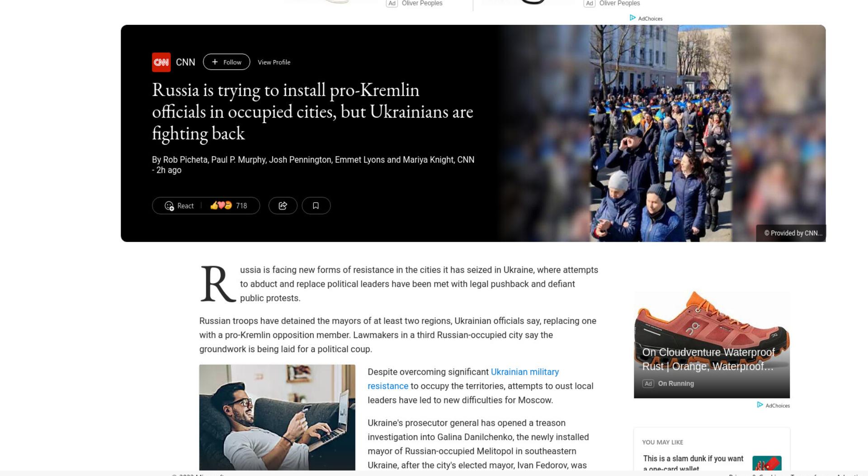Follow the CNN publisher
Screen dimensions: 868x476
tap(226, 62)
